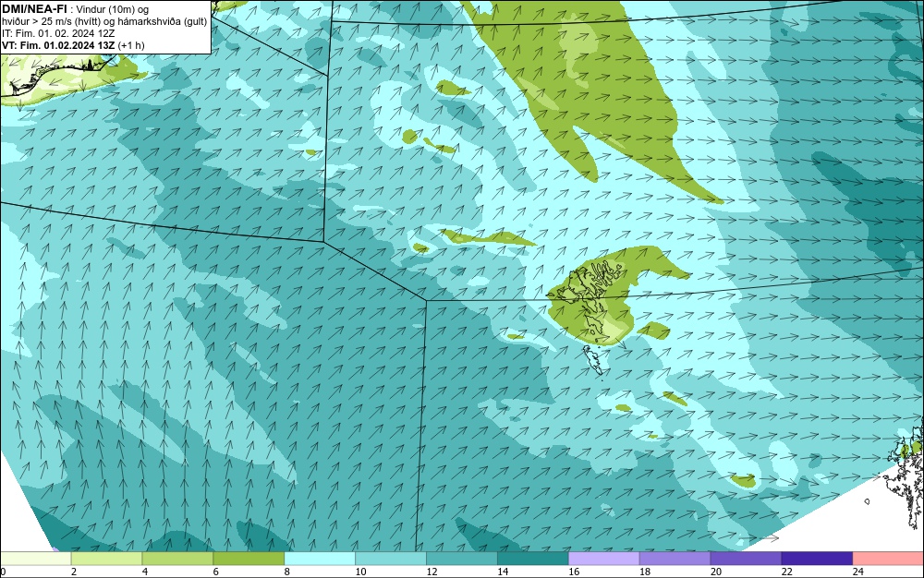This screenshot has width=924, height=578.
Task: Click the 10–12 m/s light teal legend swatch
Action: [x=391, y=558]
